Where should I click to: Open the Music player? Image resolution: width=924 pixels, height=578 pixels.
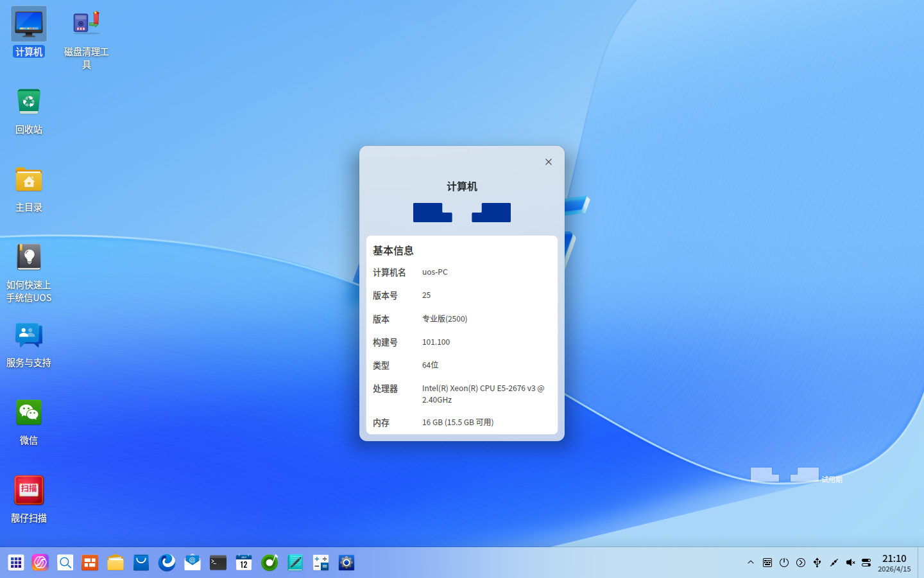coord(269,563)
